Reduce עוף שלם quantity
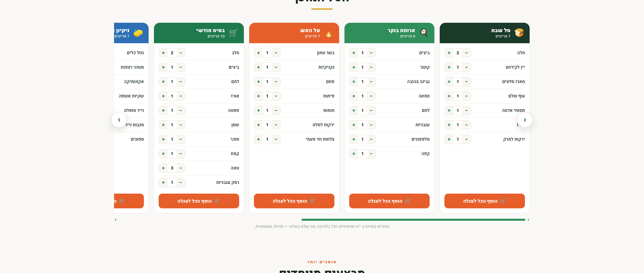644x273 pixels. coord(467,96)
